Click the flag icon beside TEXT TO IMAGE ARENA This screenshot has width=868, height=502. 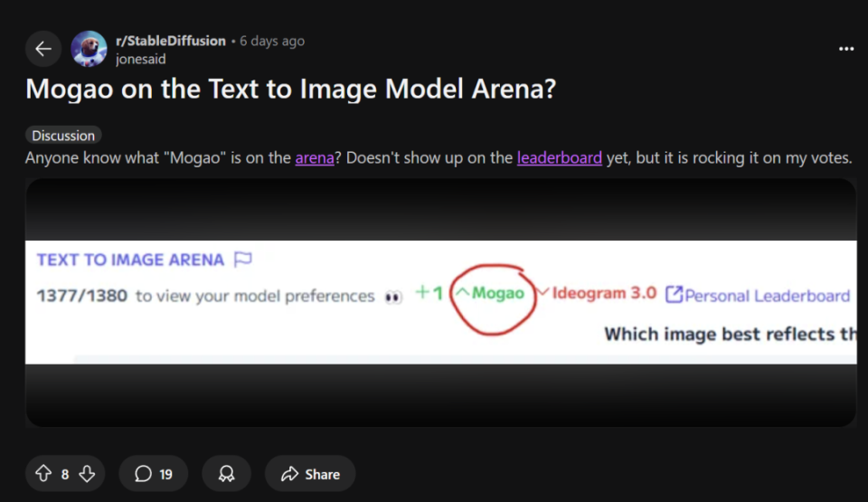(242, 259)
